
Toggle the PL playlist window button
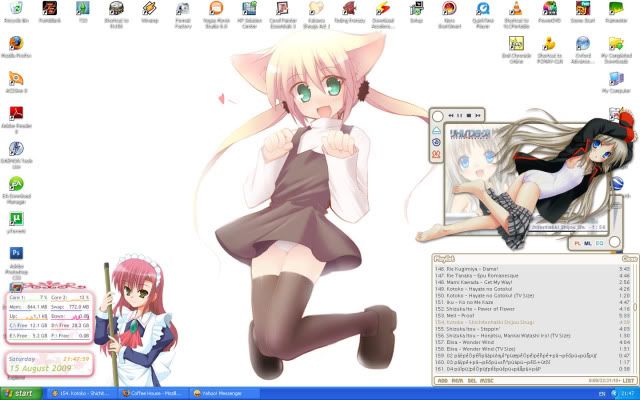tap(575, 243)
